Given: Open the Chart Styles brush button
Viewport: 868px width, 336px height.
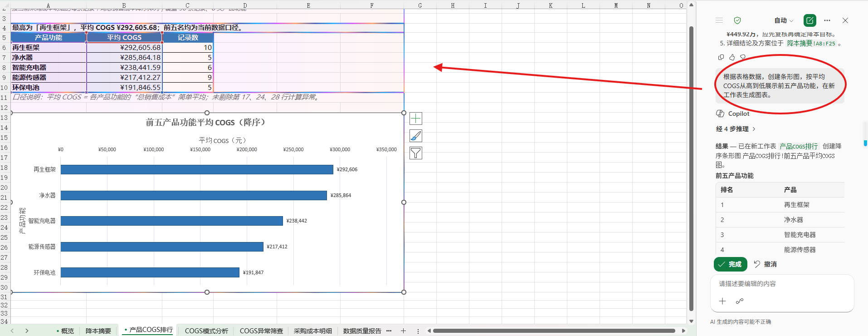Looking at the screenshot, I should (416, 136).
